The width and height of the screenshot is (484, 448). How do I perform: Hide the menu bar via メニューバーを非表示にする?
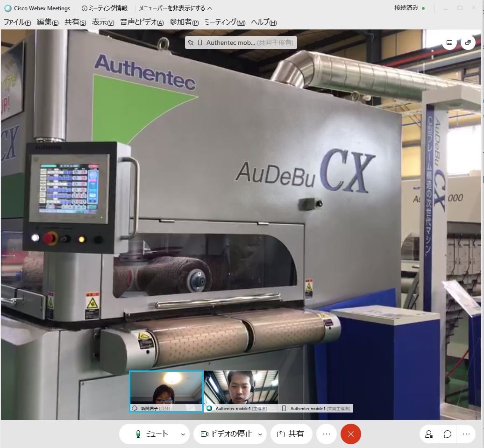click(175, 8)
